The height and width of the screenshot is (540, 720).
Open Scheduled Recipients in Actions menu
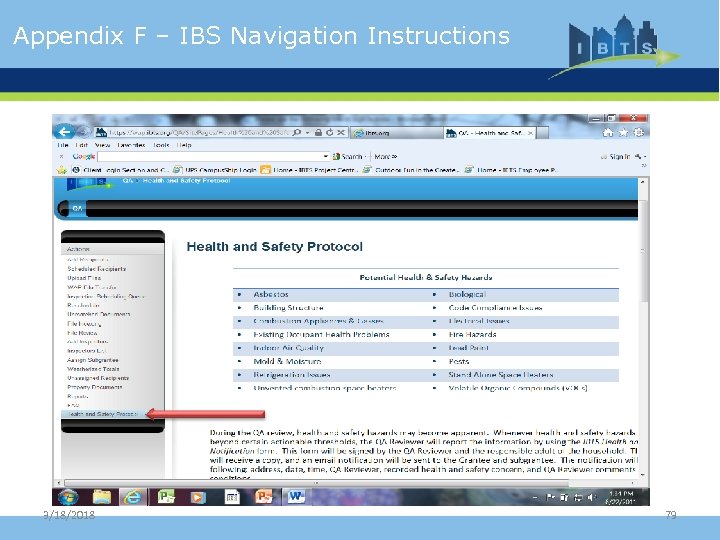[x=96, y=269]
